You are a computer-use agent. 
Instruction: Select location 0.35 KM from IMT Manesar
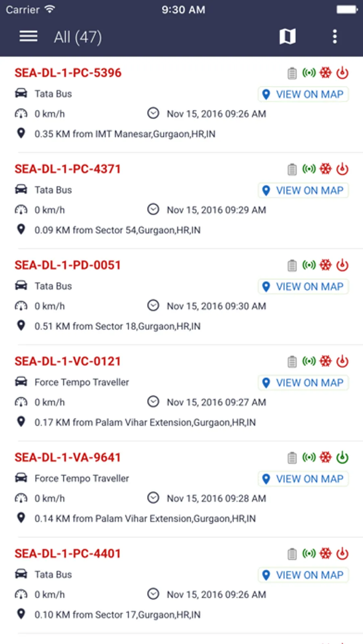[125, 134]
